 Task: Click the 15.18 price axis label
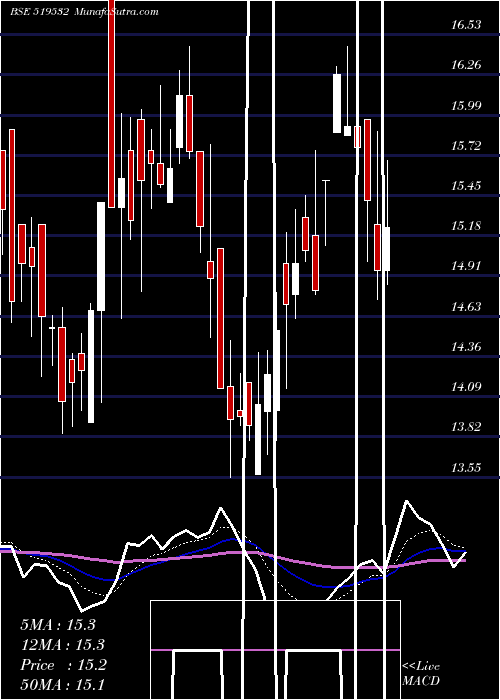(x=466, y=226)
